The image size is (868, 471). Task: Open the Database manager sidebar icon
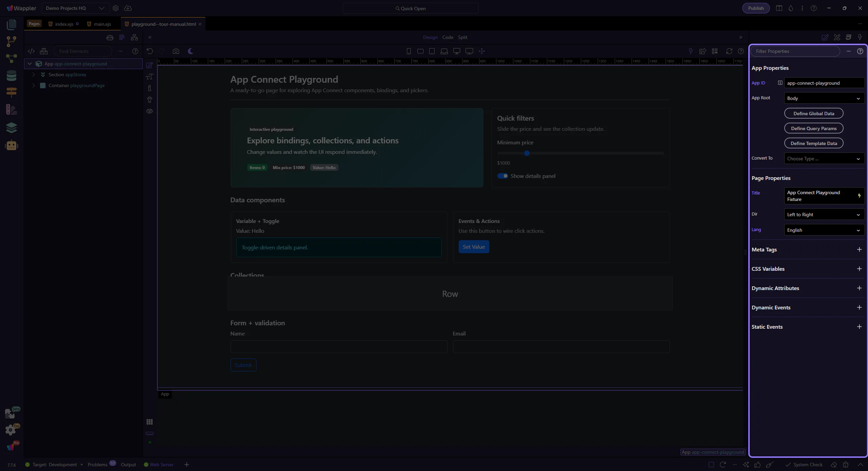click(11, 76)
